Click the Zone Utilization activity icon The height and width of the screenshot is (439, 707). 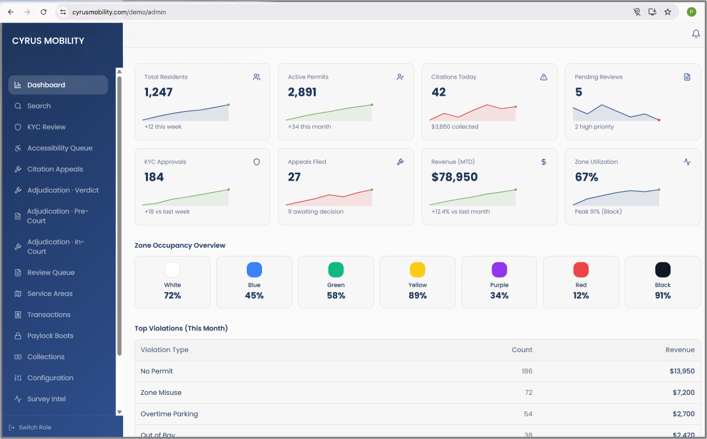click(x=687, y=162)
